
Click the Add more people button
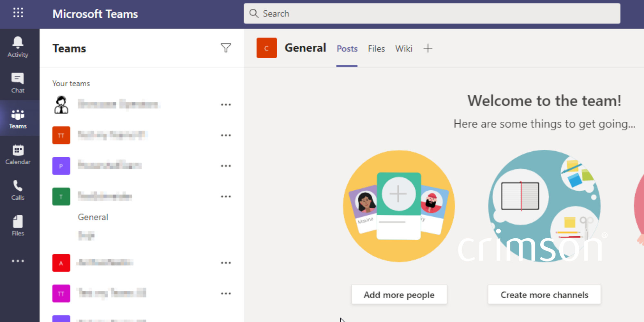(x=399, y=294)
